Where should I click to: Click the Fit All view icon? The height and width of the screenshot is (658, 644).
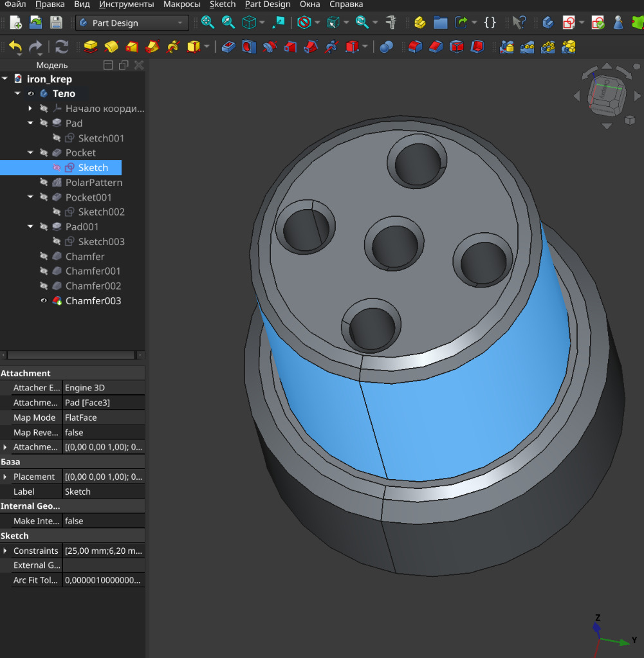pos(207,23)
